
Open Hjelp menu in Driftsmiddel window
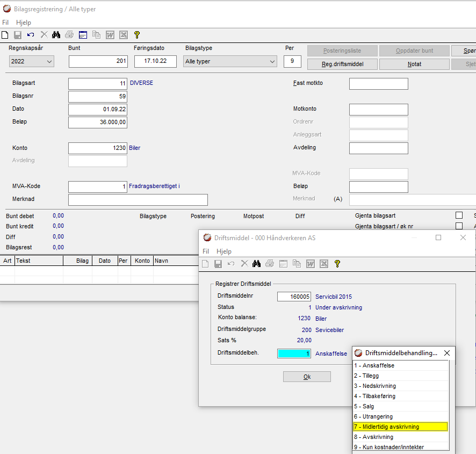click(x=224, y=251)
